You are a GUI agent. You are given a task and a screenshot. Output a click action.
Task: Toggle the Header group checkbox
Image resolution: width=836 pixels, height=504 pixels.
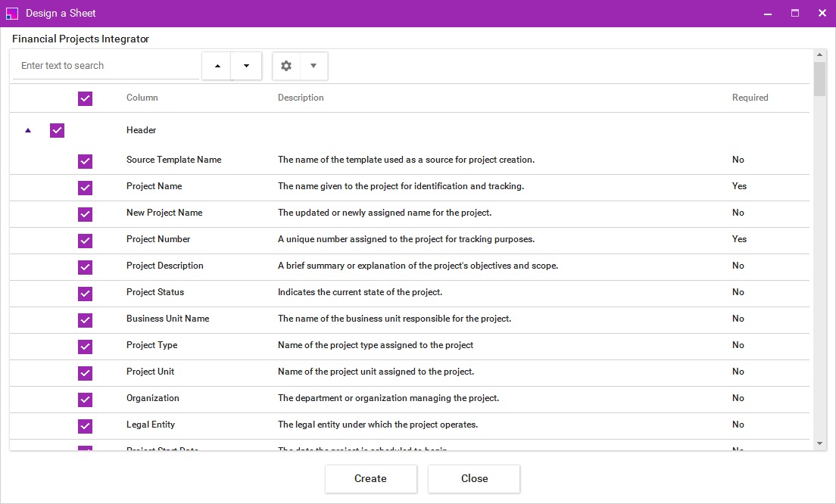point(57,130)
